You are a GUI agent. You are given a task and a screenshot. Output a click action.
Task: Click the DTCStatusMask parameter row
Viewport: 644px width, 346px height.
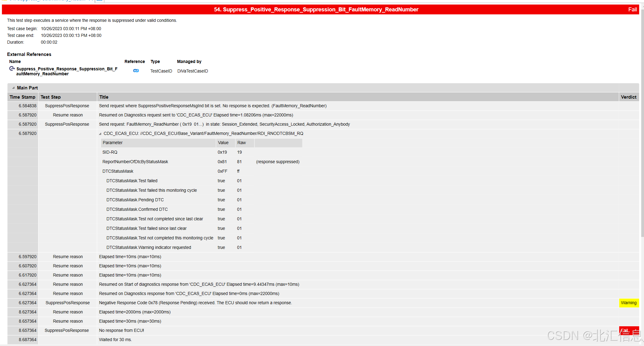tap(118, 171)
